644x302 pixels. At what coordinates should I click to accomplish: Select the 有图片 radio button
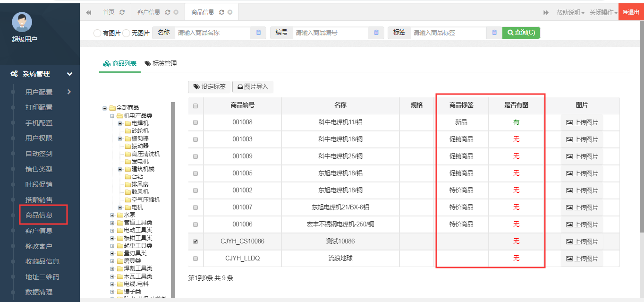97,33
